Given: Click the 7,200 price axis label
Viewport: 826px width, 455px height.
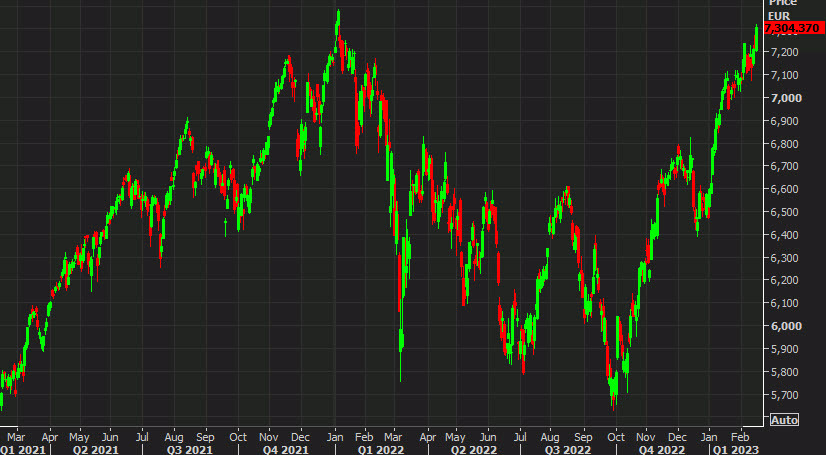Looking at the screenshot, I should tap(784, 52).
